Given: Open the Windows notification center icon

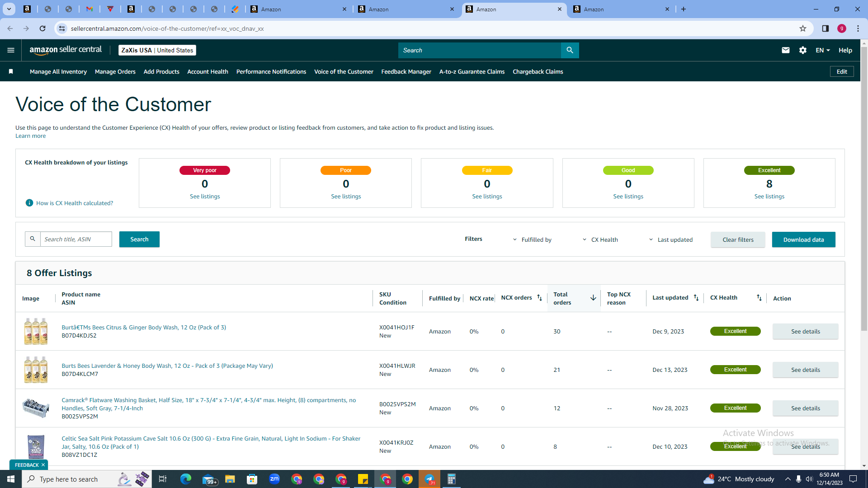Looking at the screenshot, I should (x=853, y=479).
